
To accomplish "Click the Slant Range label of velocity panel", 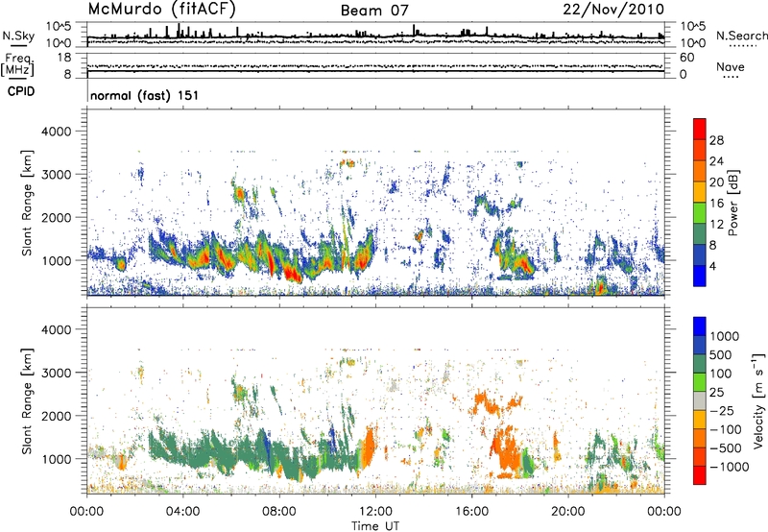I will coord(27,400).
